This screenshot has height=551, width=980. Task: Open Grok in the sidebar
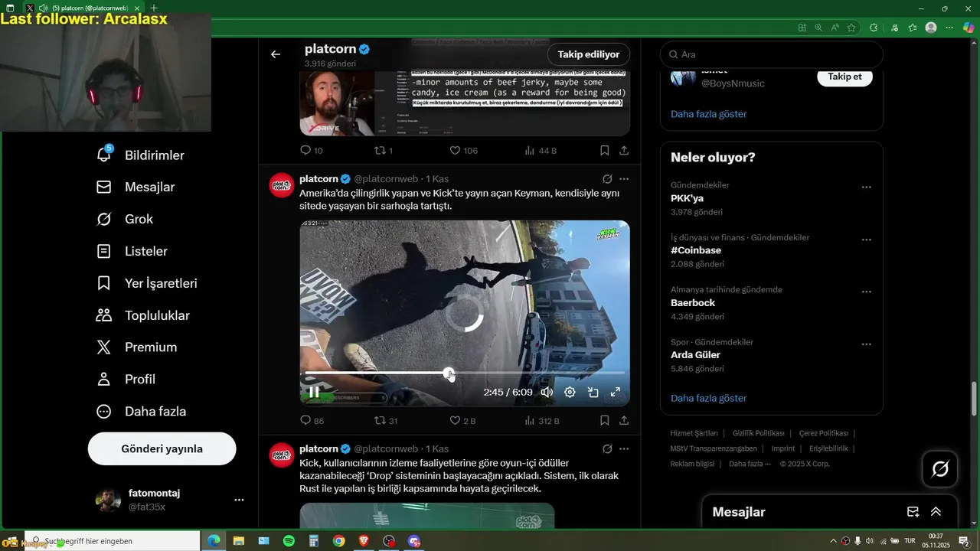(125, 219)
